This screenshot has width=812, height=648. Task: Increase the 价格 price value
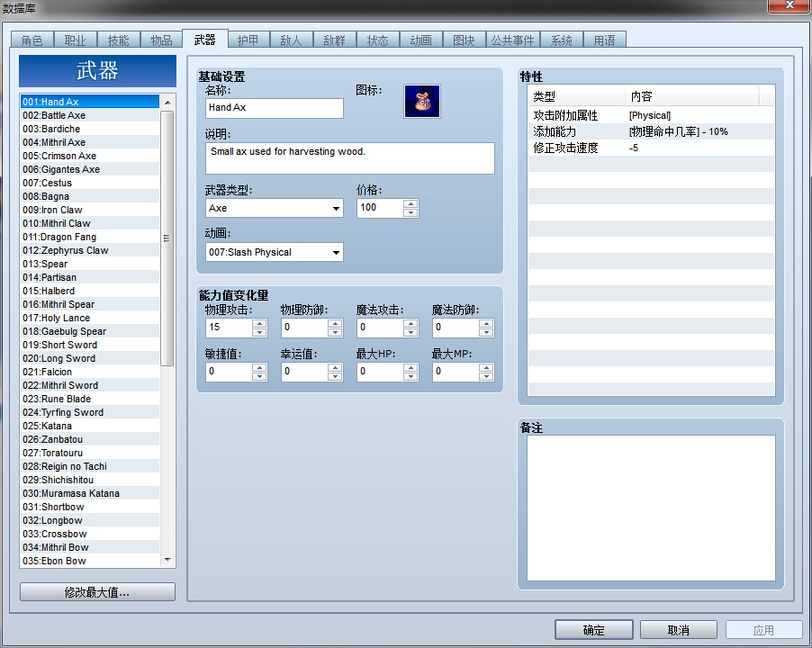point(411,204)
